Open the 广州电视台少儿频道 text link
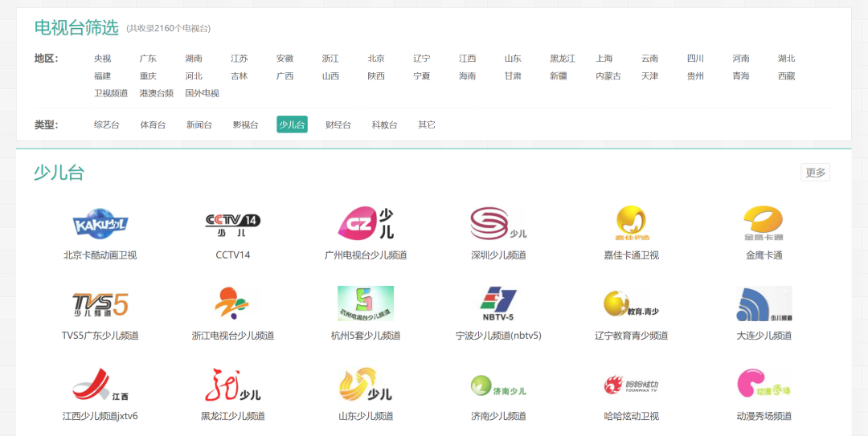This screenshot has width=868, height=436. click(366, 255)
